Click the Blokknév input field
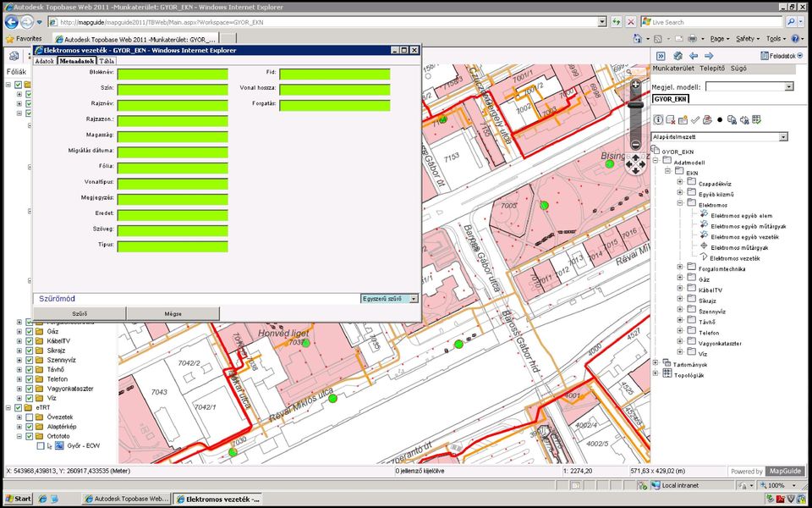 (173, 75)
